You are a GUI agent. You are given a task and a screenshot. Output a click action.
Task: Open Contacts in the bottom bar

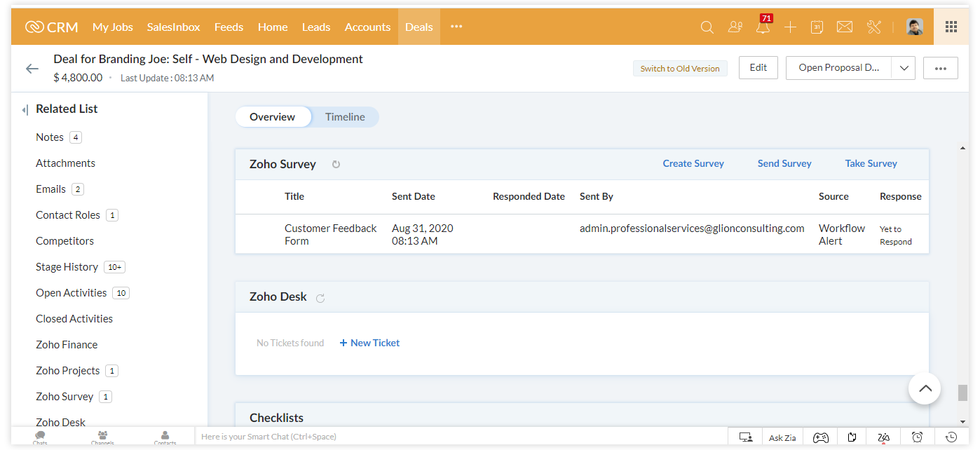click(x=165, y=438)
